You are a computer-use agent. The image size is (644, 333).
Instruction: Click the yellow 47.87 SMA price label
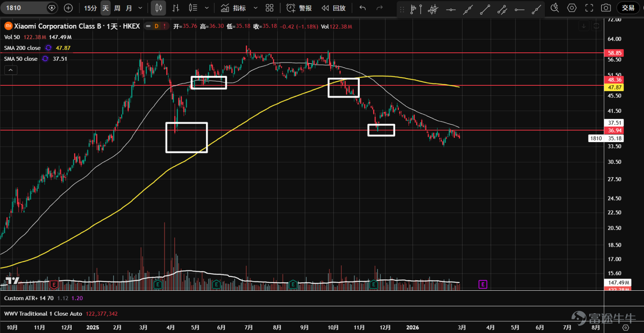click(x=614, y=87)
